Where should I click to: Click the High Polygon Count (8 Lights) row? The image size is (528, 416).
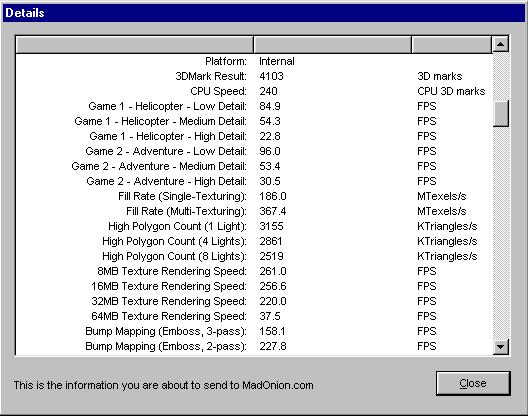tap(254, 256)
